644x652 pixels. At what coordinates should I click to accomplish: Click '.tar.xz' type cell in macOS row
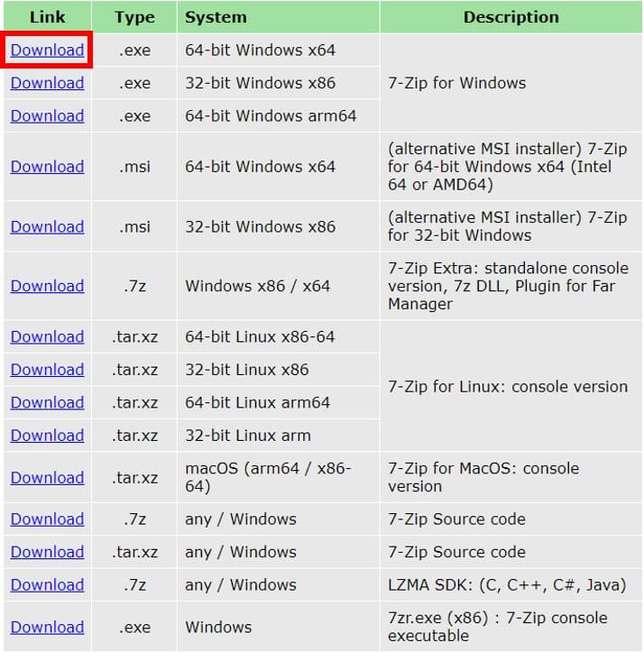click(x=134, y=477)
